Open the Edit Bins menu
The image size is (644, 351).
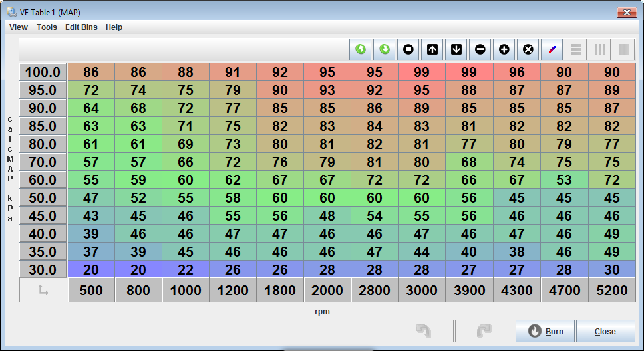point(81,27)
